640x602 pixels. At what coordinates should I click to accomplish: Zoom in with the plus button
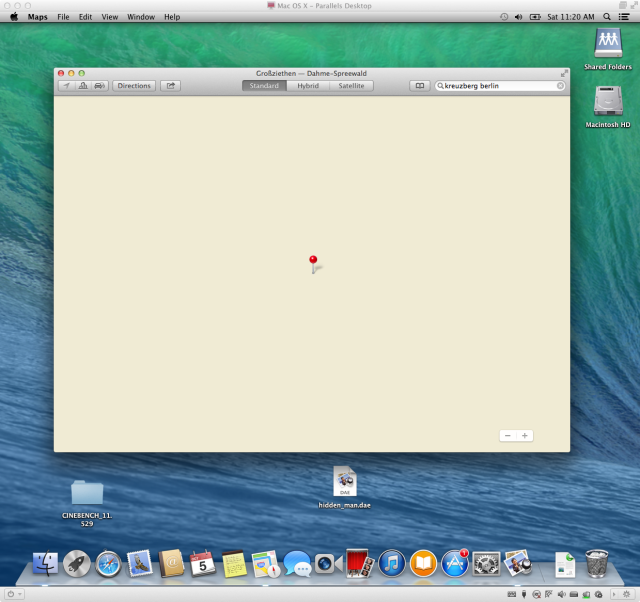pyautogui.click(x=525, y=435)
